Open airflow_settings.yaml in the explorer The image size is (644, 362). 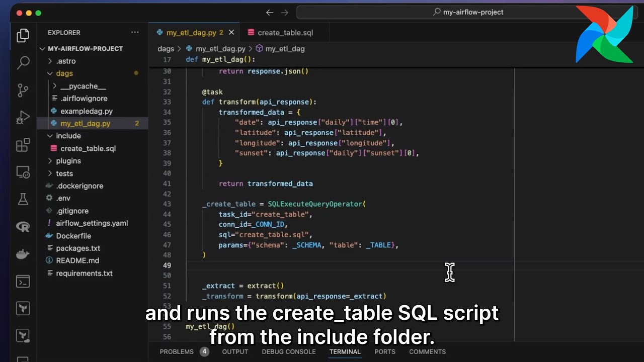pyautogui.click(x=92, y=223)
